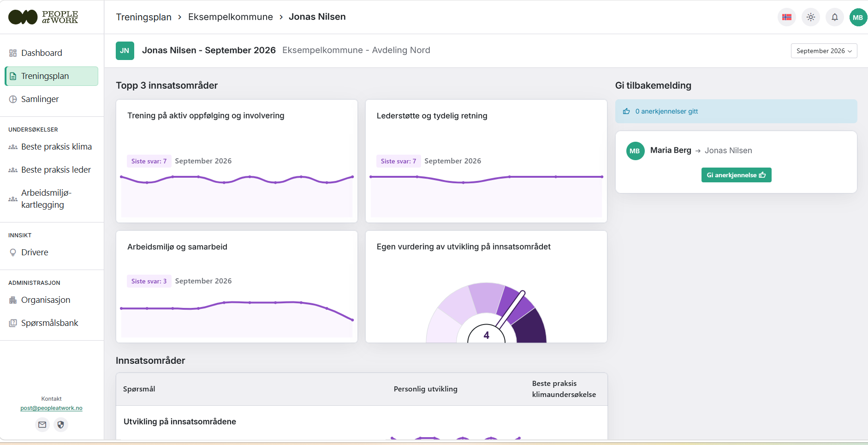Open the September 2026 period dropdown
The image size is (868, 445).
[824, 51]
